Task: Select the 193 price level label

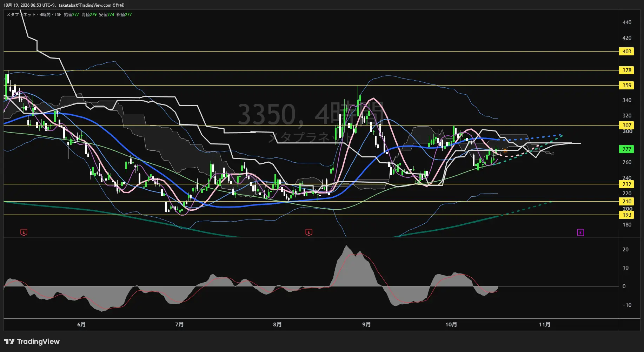Action: point(627,215)
